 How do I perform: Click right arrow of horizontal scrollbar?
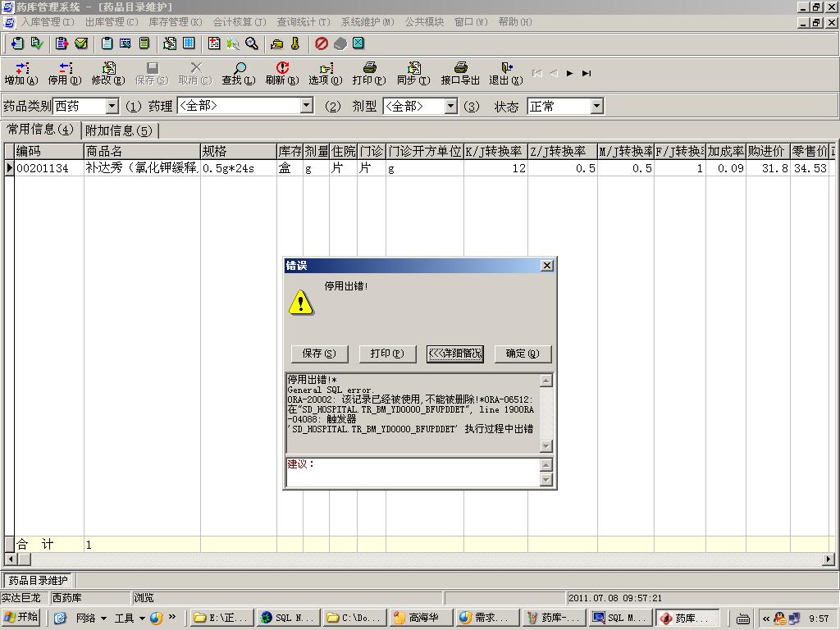click(x=829, y=559)
